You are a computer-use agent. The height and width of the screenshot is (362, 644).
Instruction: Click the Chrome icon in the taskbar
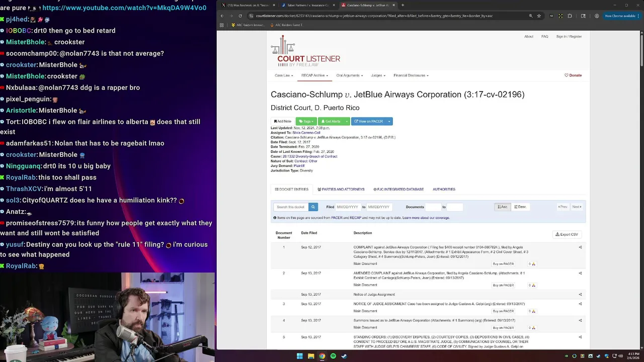(322, 356)
